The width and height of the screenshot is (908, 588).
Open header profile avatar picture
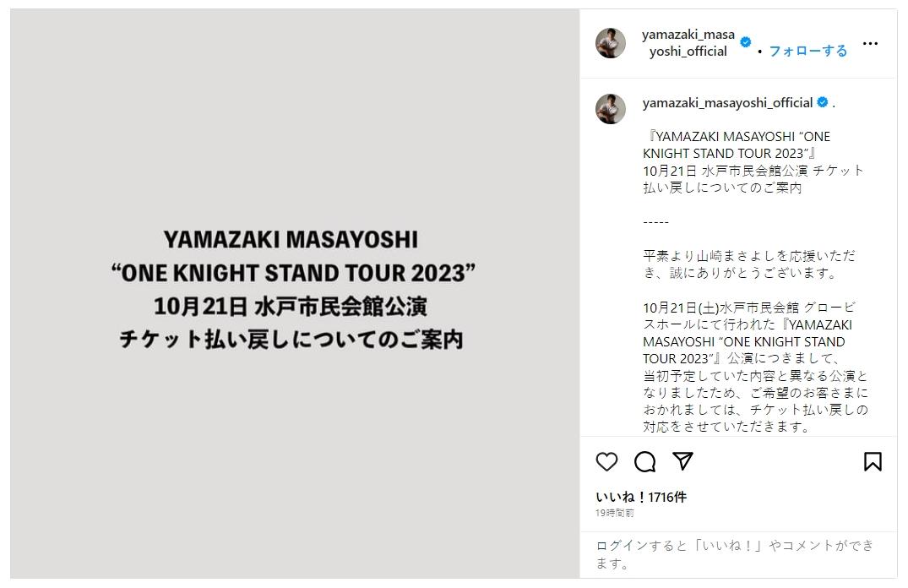[x=611, y=43]
